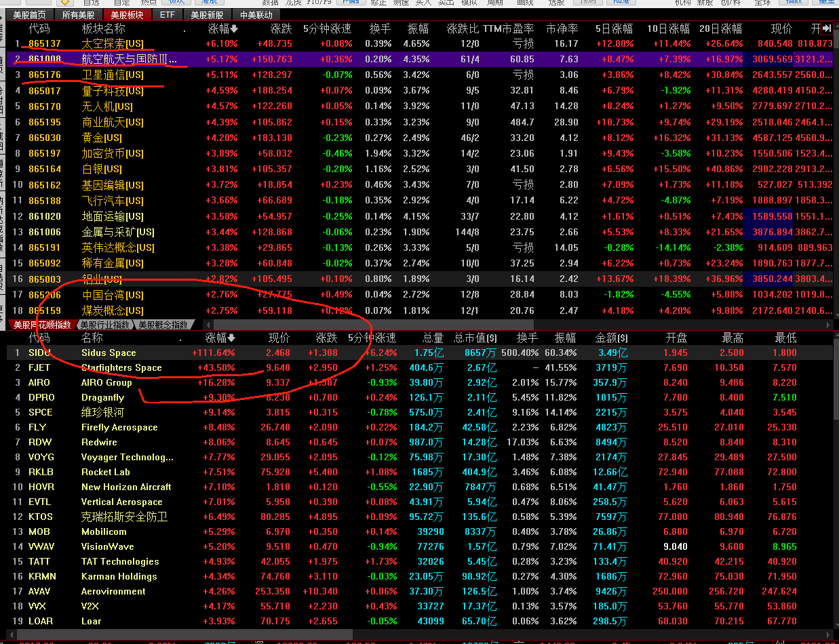Sort sectors by the upper 换手 column header
This screenshot has height=644, width=839.
(x=380, y=29)
